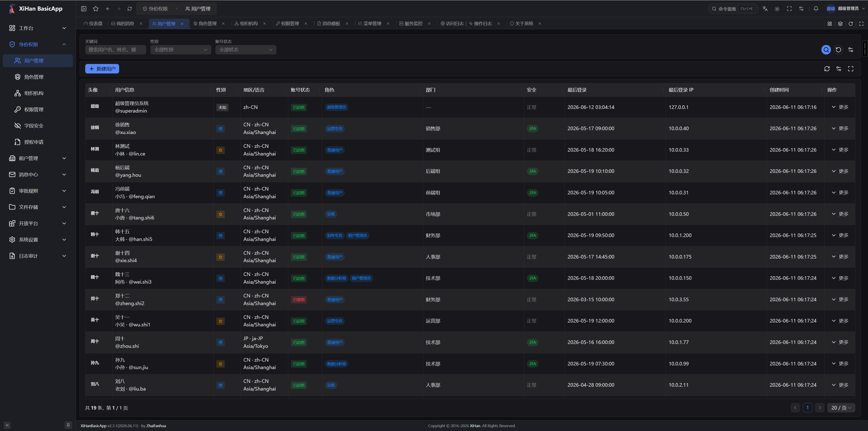
Task: Open 权限管理 in the sidebar
Action: coord(38,110)
